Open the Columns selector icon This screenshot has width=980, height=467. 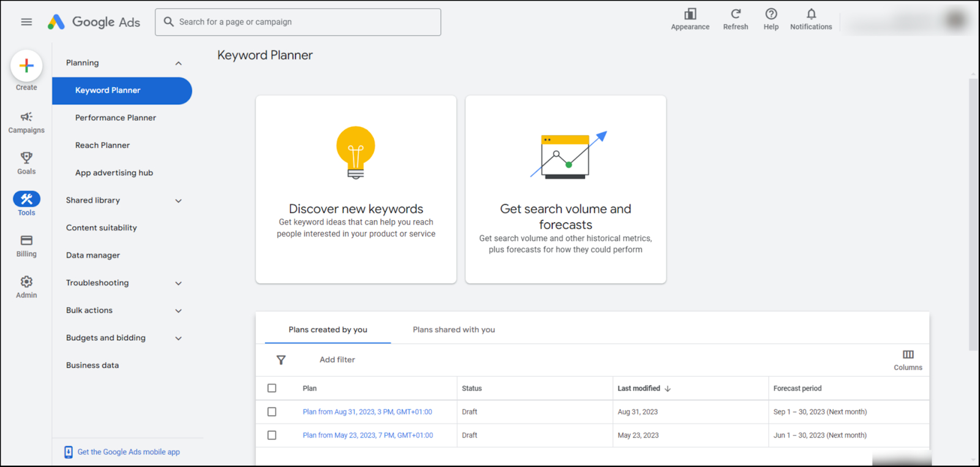(908, 355)
